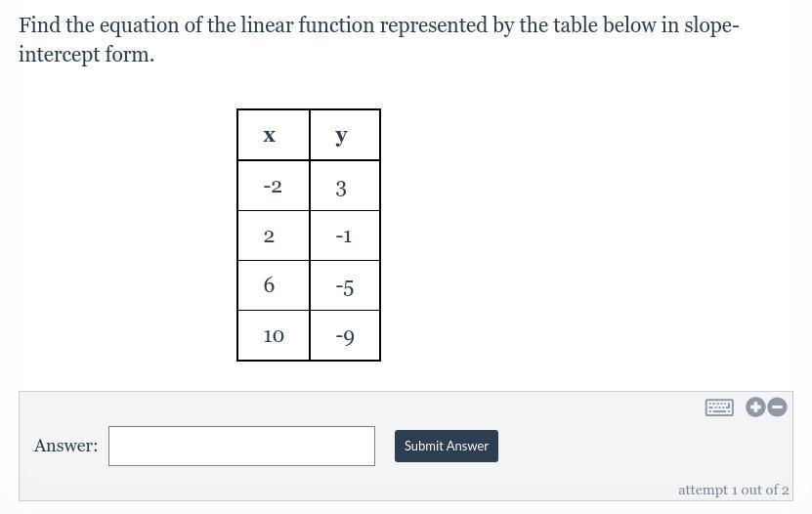This screenshot has width=812, height=514.
Task: Increase text size with plus icon
Action: coord(755,407)
